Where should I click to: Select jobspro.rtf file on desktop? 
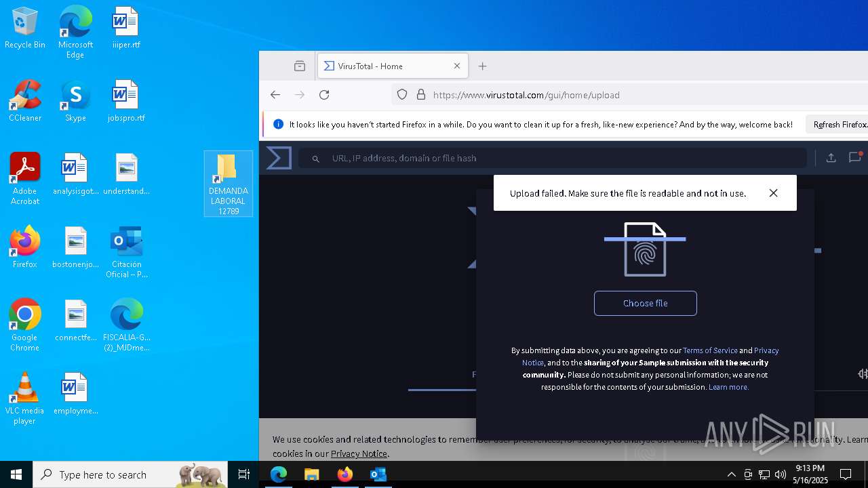coord(125,102)
